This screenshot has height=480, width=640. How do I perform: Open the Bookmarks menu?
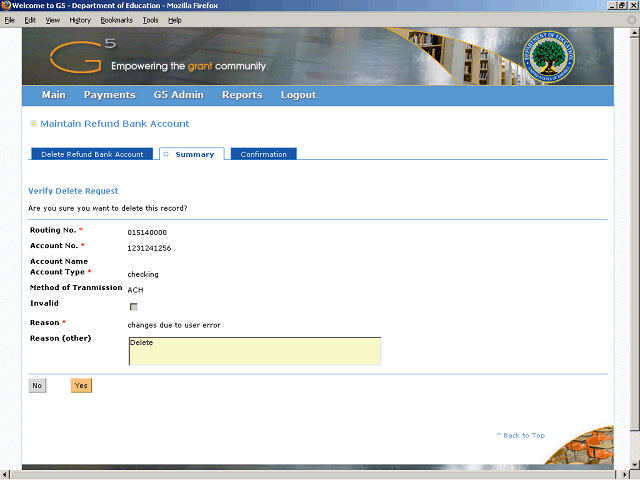pyautogui.click(x=117, y=20)
